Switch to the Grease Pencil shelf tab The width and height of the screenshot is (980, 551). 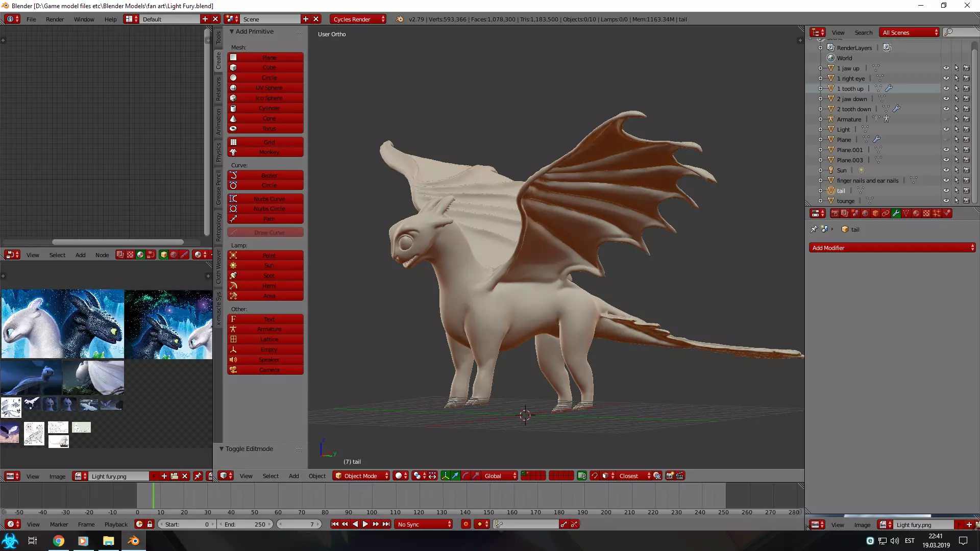click(x=218, y=188)
